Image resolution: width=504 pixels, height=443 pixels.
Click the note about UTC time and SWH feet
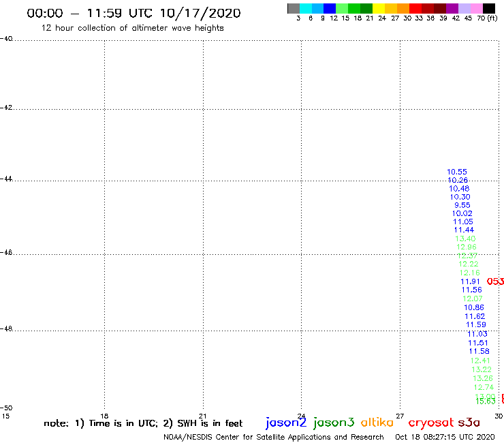pos(143,423)
